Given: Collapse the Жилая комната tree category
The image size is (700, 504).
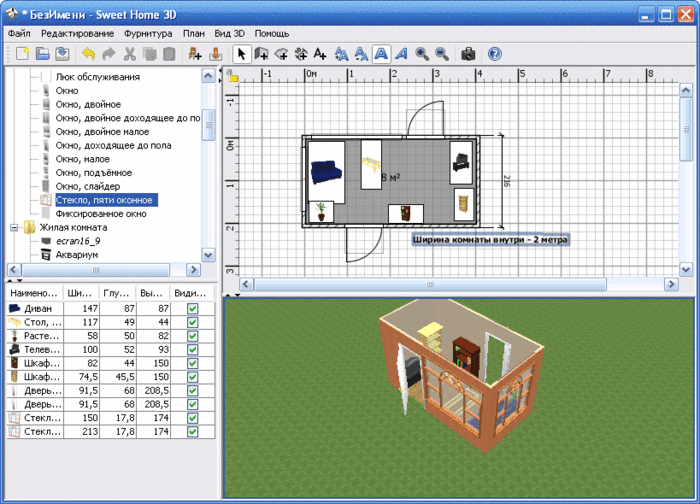Looking at the screenshot, I should (x=14, y=228).
